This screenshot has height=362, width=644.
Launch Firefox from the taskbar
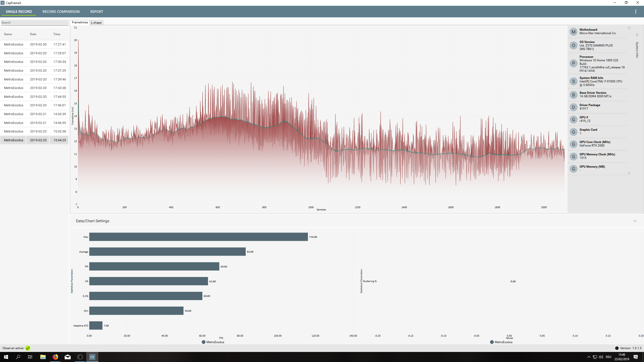55,357
